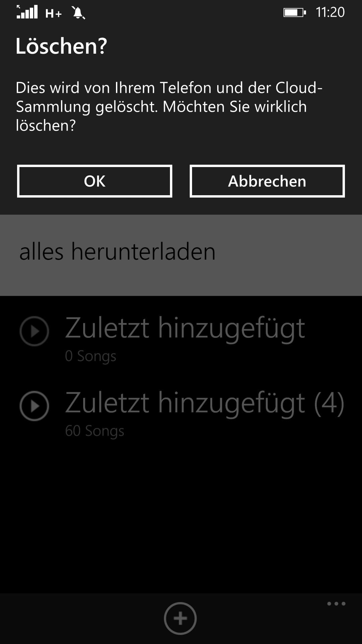Tap the empty area below the playlists
Viewport: 362px width, 644px height.
(x=181, y=517)
